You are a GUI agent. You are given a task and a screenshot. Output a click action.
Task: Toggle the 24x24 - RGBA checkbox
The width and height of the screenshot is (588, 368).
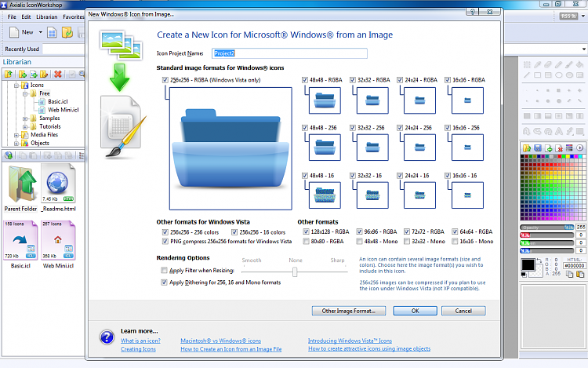pyautogui.click(x=400, y=80)
